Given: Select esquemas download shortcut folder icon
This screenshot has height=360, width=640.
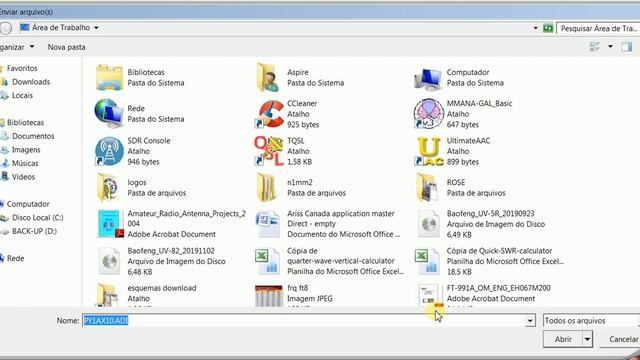Looking at the screenshot, I should (x=108, y=295).
